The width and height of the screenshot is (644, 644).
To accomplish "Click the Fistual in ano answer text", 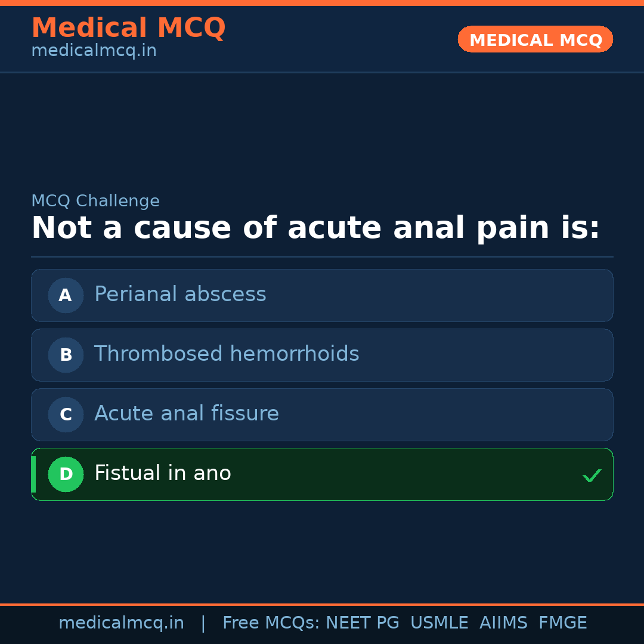I will [x=162, y=473].
